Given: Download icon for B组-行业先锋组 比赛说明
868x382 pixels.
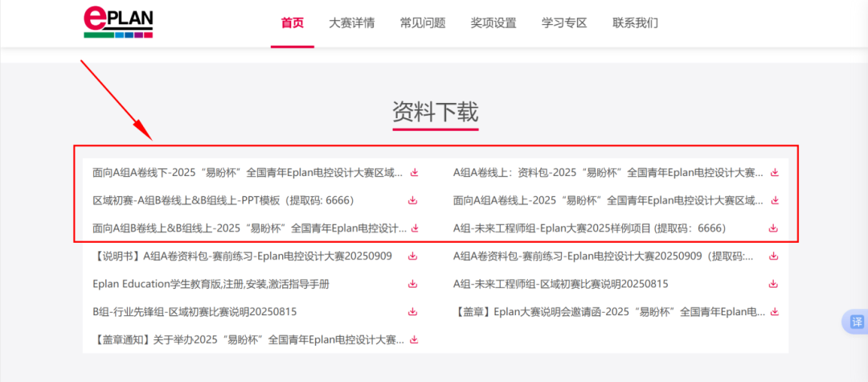Looking at the screenshot, I should 412,312.
